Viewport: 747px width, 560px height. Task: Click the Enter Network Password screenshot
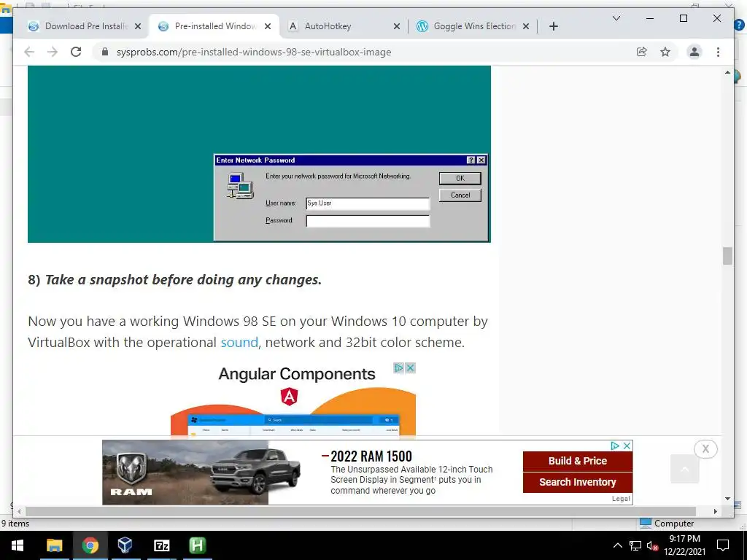pyautogui.click(x=259, y=155)
